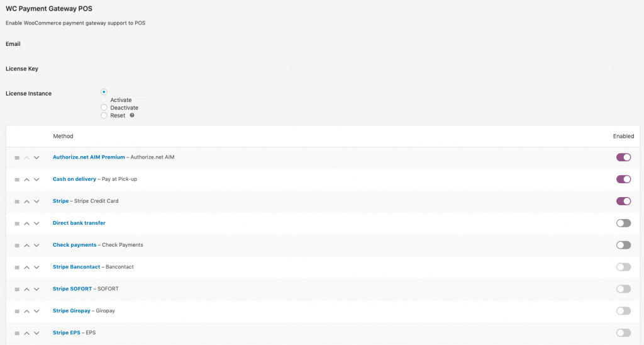
Task: Move Stripe Bancontact down with chevron
Action: click(x=36, y=268)
